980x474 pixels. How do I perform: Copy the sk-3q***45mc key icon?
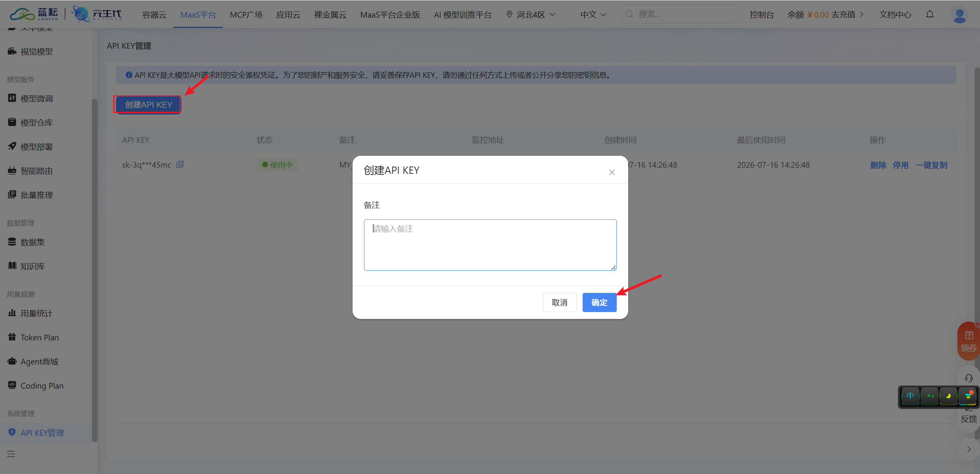coord(180,164)
